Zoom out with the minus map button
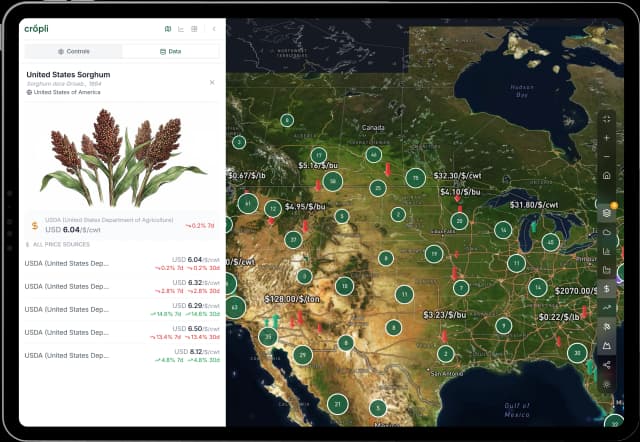 pyautogui.click(x=607, y=157)
